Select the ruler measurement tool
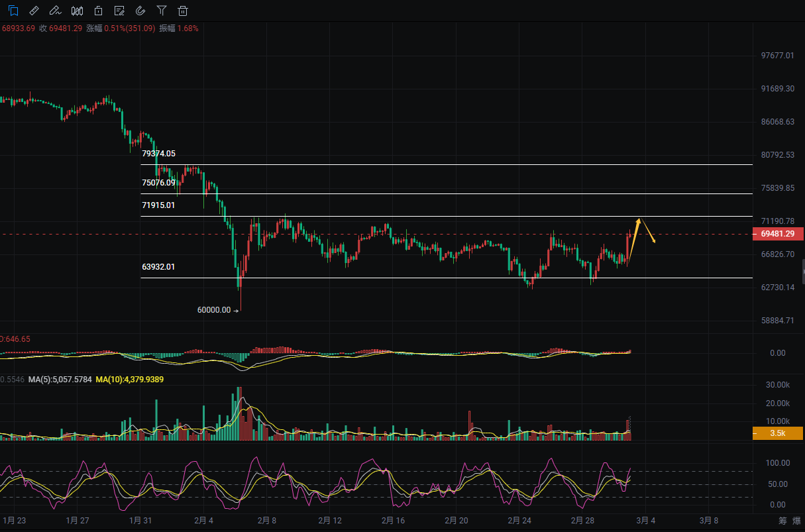The width and height of the screenshot is (805, 532). [34, 11]
